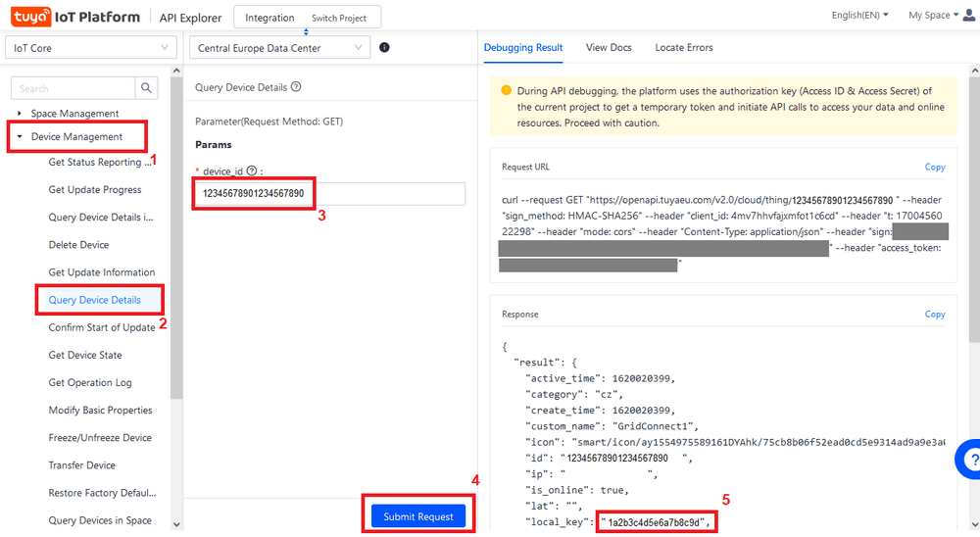The height and width of the screenshot is (537, 980).
Task: Open the English(EN) language dropdown
Action: point(859,15)
